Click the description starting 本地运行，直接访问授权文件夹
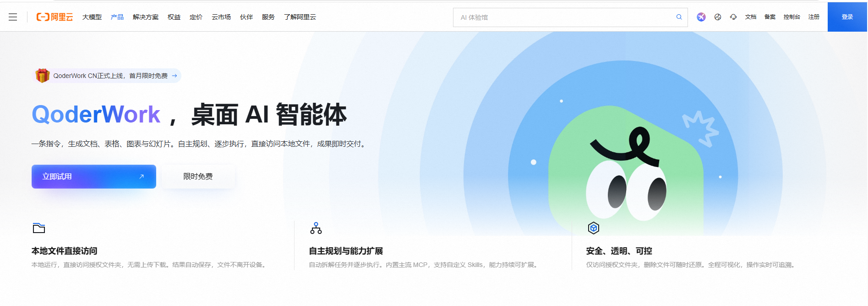The image size is (868, 306). pyautogui.click(x=149, y=265)
